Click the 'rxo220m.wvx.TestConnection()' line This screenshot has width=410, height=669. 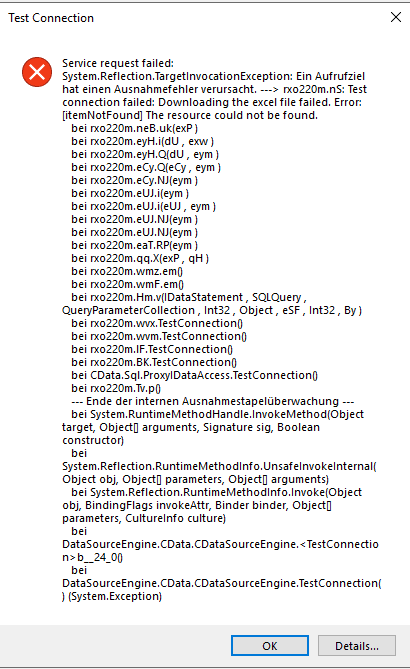[x=157, y=323]
